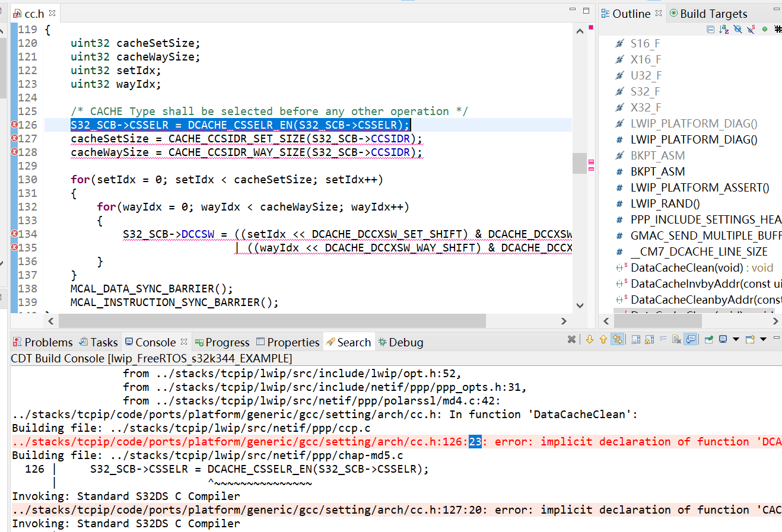Open the Open Console dropdown menu

pyautogui.click(x=763, y=339)
